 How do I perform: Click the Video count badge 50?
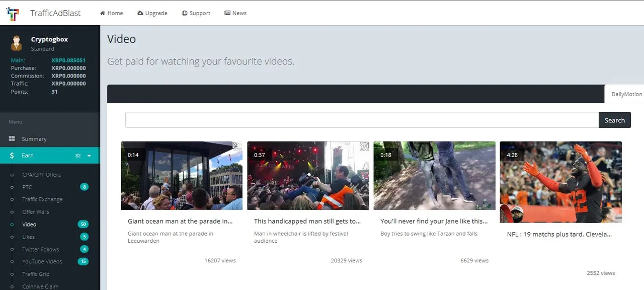(x=84, y=225)
